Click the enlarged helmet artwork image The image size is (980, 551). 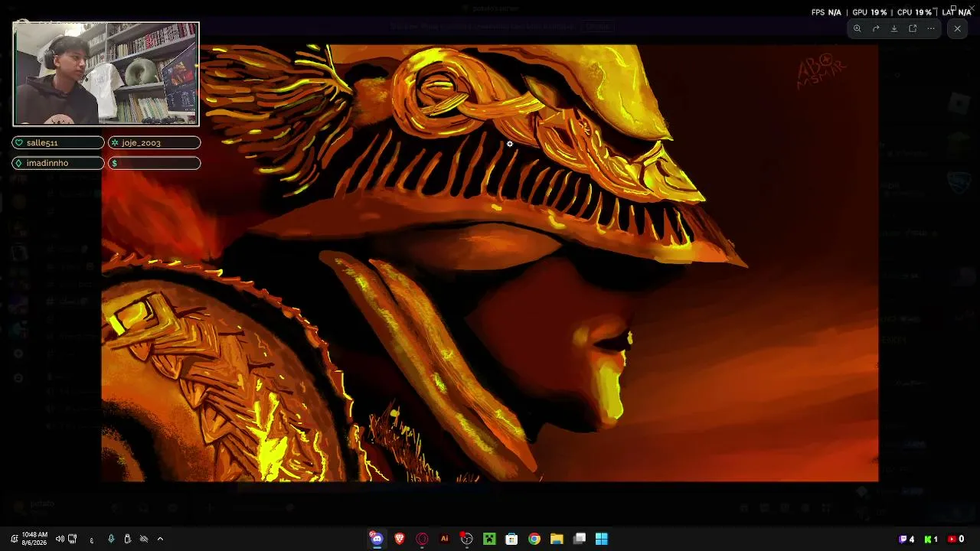click(490, 262)
